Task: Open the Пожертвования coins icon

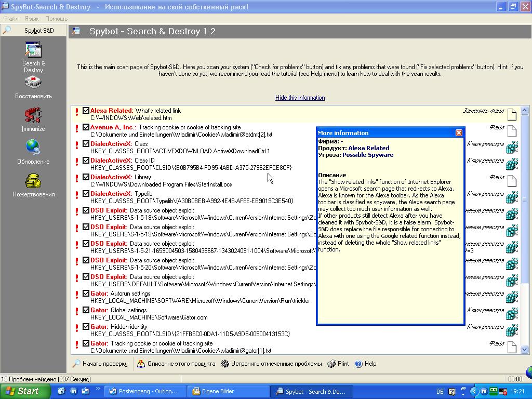Action: coord(33,181)
